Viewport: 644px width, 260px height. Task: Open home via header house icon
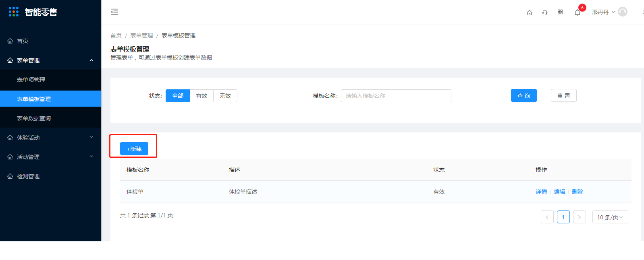pyautogui.click(x=530, y=12)
